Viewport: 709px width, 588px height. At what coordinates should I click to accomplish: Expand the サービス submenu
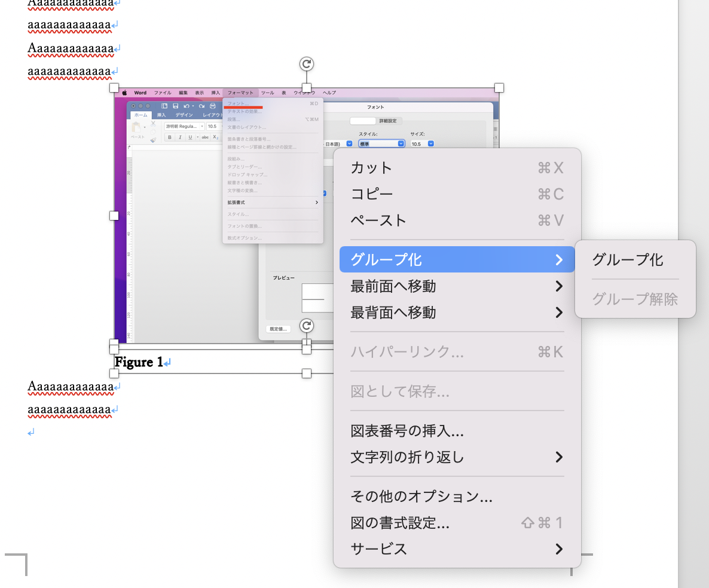(457, 549)
